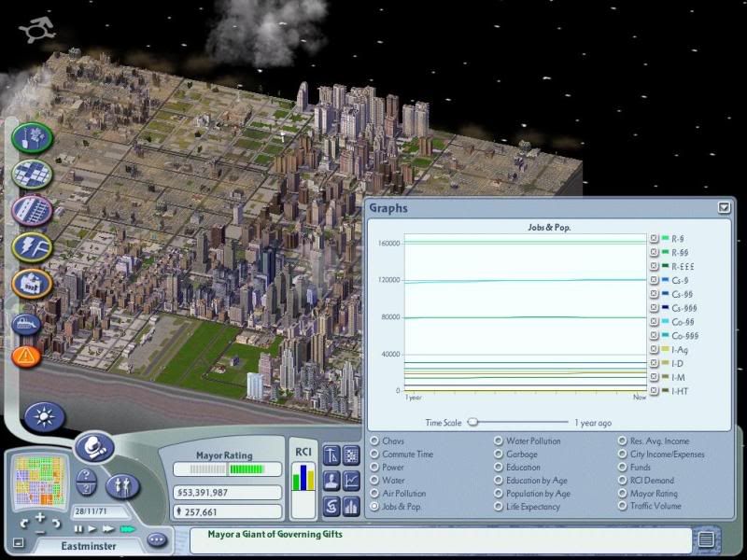Open the Utilities tools menu (lightning and pipe)

point(33,247)
